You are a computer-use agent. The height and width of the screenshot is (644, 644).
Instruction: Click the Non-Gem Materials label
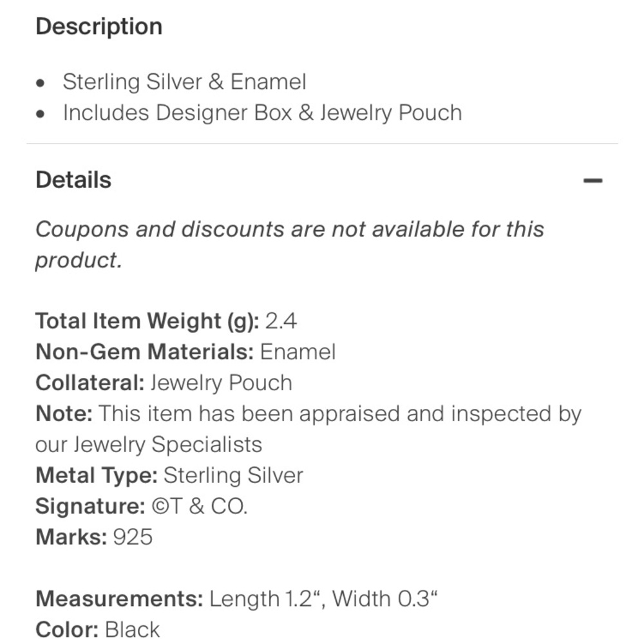[145, 352]
